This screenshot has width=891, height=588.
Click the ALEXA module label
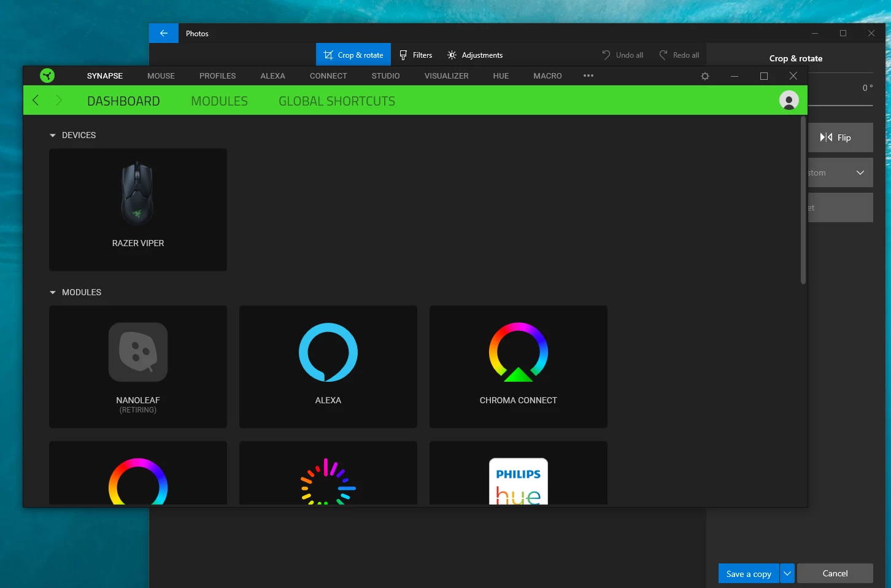pos(328,400)
